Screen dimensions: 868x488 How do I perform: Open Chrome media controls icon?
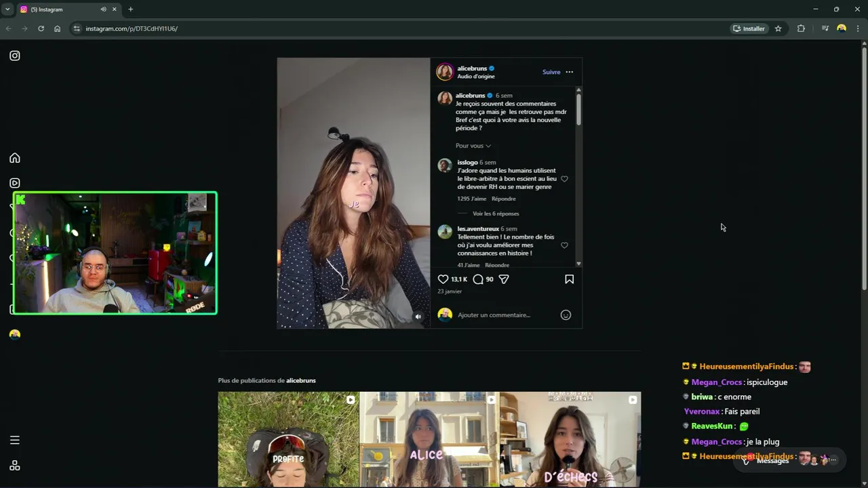coord(825,28)
